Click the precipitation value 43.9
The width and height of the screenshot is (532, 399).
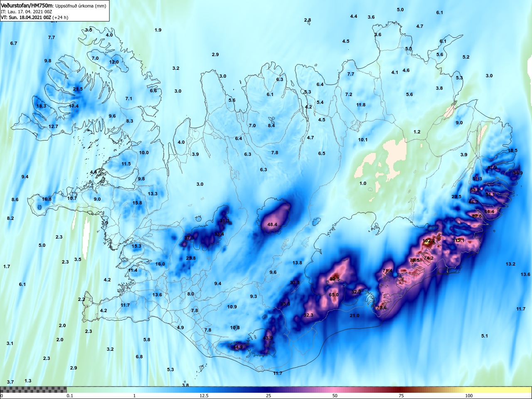click(x=268, y=338)
